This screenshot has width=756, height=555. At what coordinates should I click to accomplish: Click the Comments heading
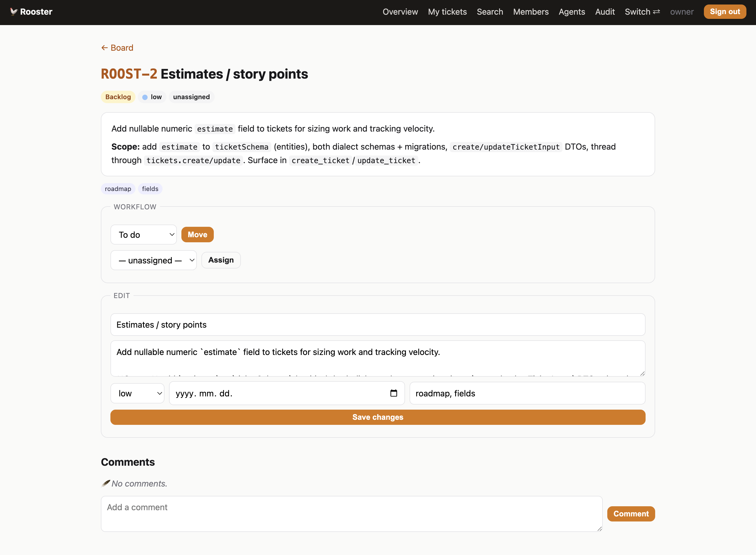128,462
